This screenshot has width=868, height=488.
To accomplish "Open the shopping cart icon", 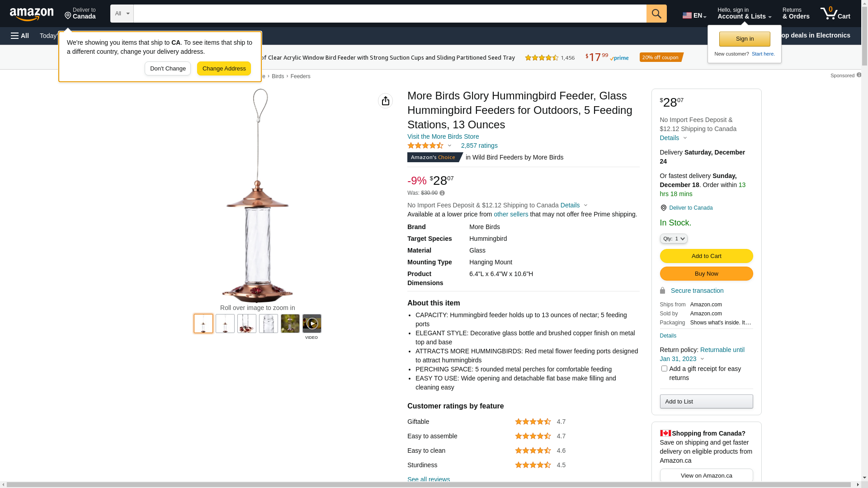I will coord(835,14).
